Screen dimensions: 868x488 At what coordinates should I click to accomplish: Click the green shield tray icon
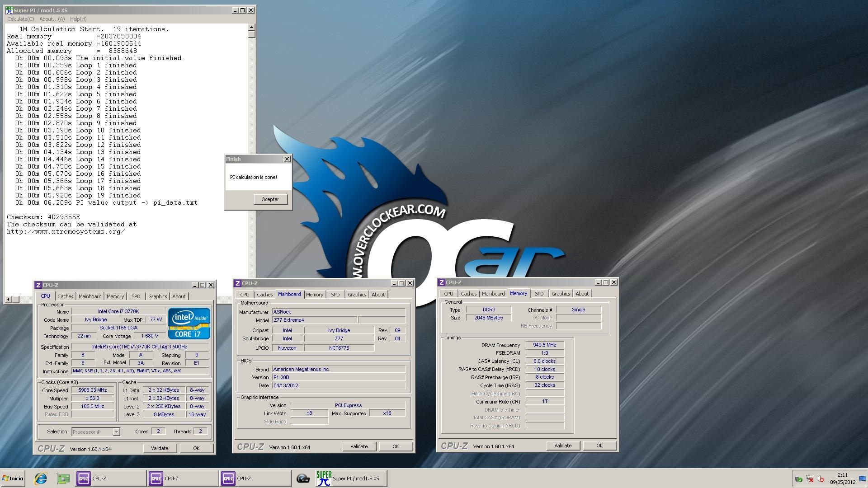799,479
